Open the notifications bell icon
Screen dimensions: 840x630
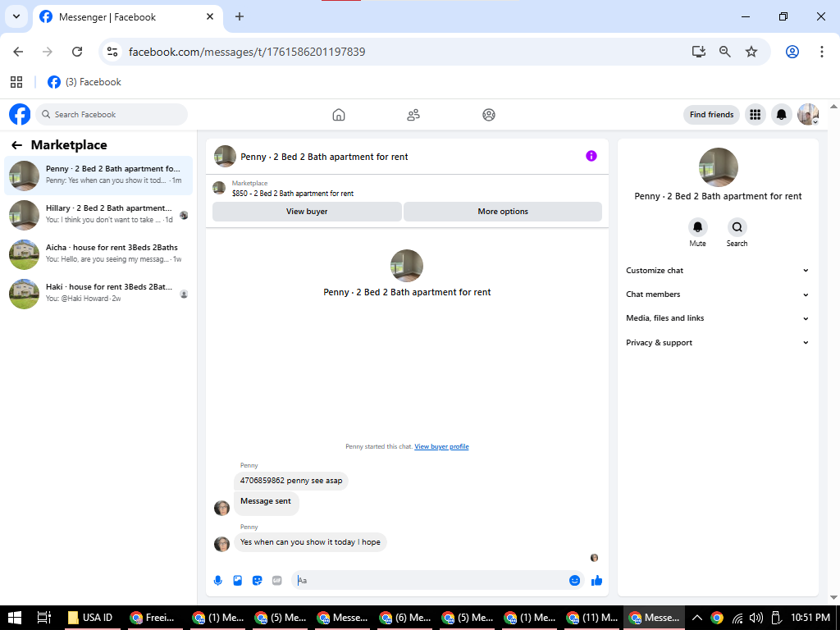coord(782,115)
